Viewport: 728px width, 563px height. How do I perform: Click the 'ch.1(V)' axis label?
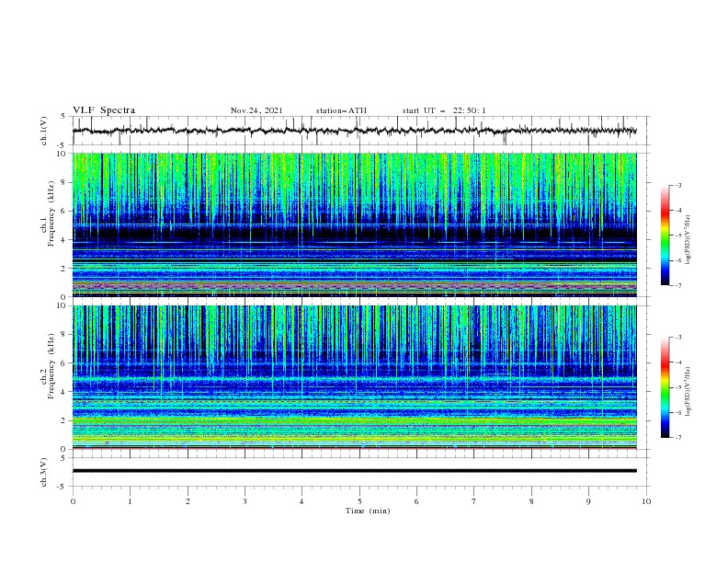coord(44,131)
